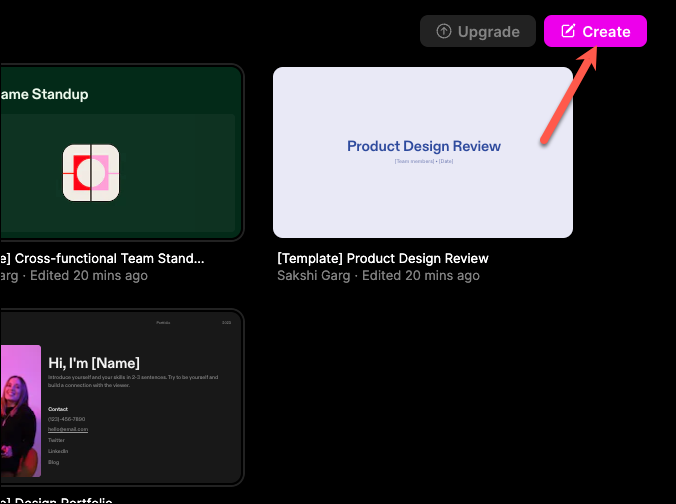This screenshot has height=504, width=676.
Task: Open the Product Design Review thumbnail
Action: (x=423, y=152)
